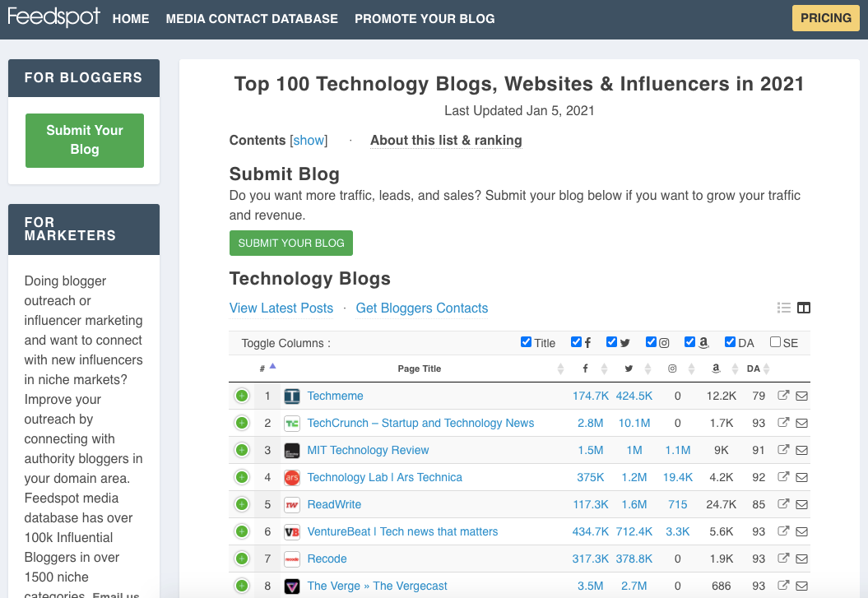Click the green plus icon beside TechCrunch

point(242,423)
